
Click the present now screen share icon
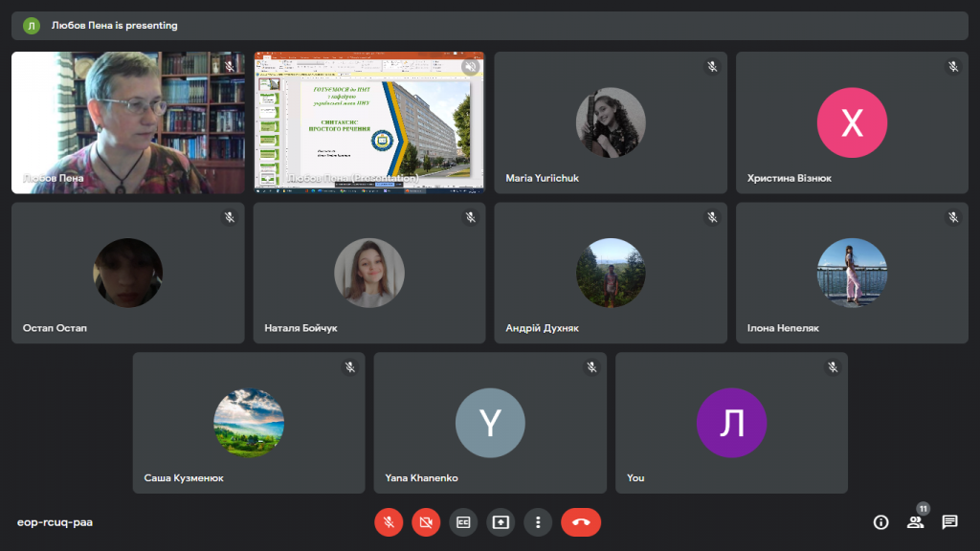click(x=501, y=522)
